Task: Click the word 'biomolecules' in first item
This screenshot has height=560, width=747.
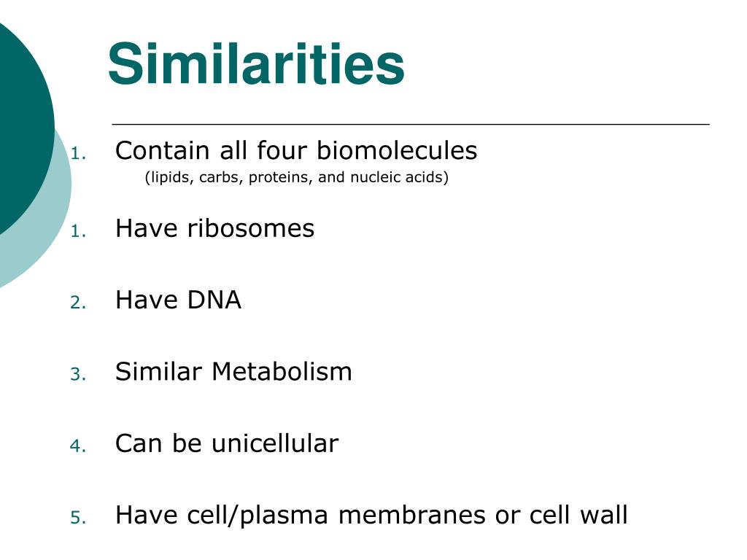Action: point(397,150)
